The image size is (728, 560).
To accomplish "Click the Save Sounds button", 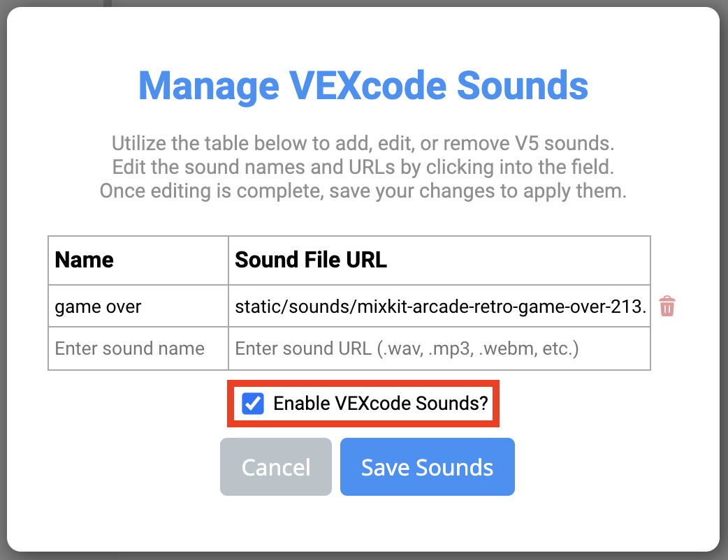I will [427, 466].
